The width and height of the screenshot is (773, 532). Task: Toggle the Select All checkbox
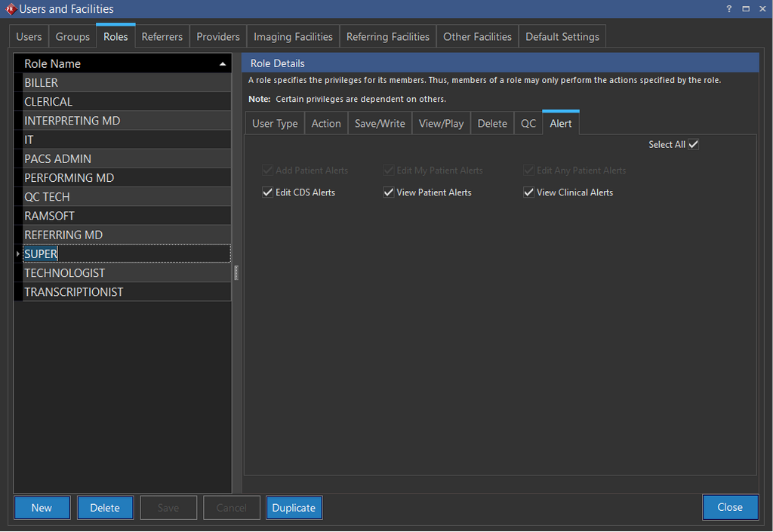694,144
